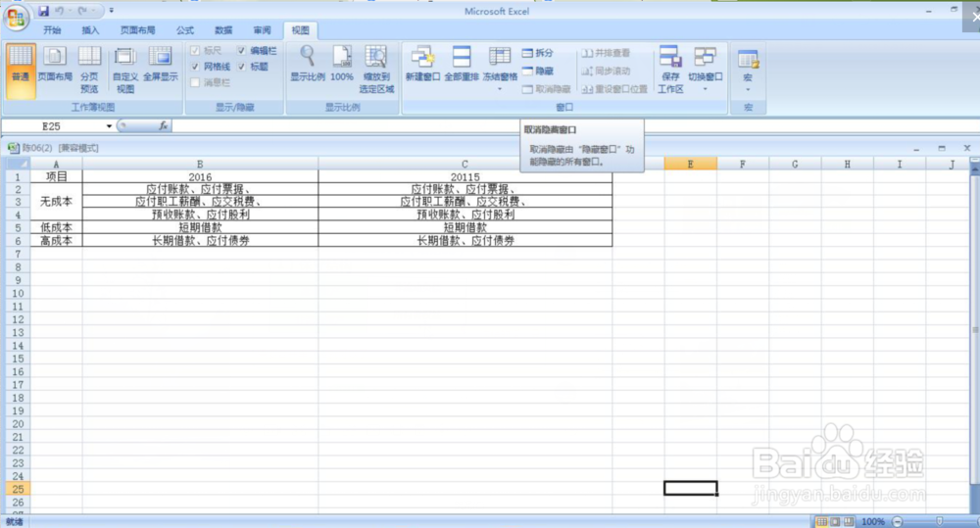The image size is (980, 528).
Task: Open the Page Layout (页面布局) ribbon tab
Action: pyautogui.click(x=137, y=30)
